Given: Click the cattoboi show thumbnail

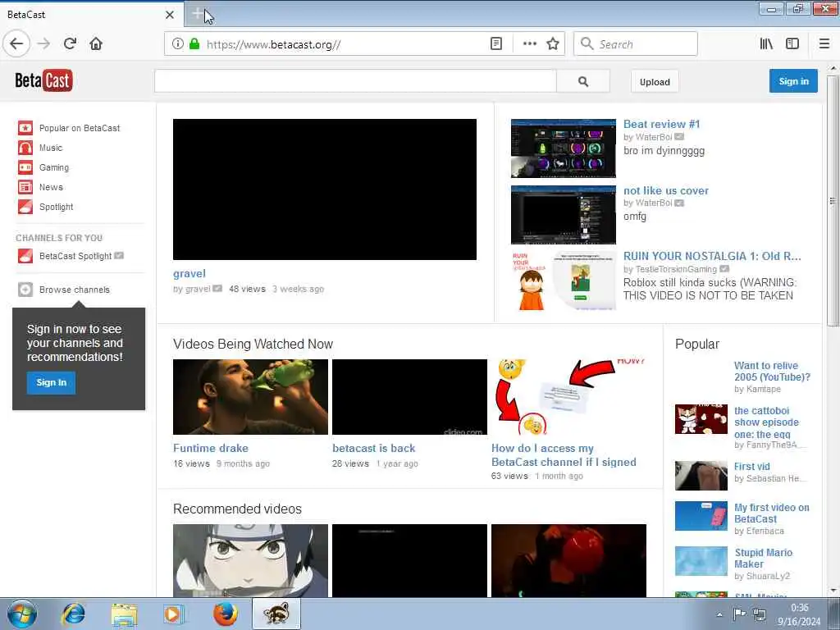Looking at the screenshot, I should [701, 419].
